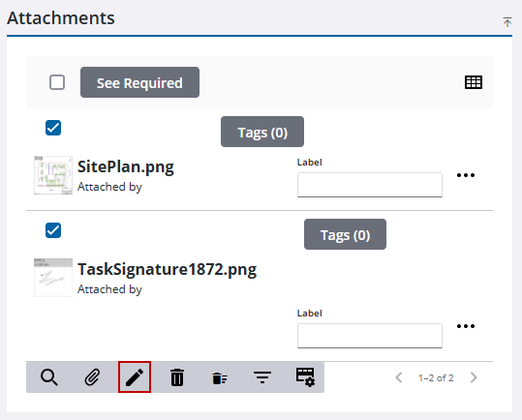Open the filter lines icon

(262, 377)
